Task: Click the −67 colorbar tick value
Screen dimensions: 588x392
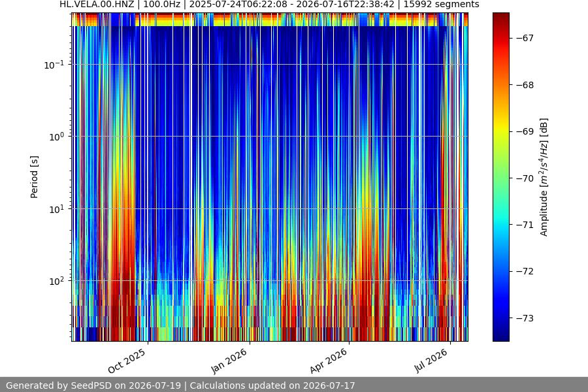Action: [x=525, y=38]
